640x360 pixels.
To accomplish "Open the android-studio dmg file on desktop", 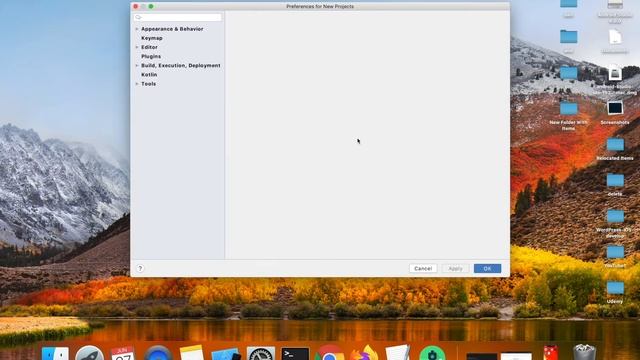I will (615, 74).
